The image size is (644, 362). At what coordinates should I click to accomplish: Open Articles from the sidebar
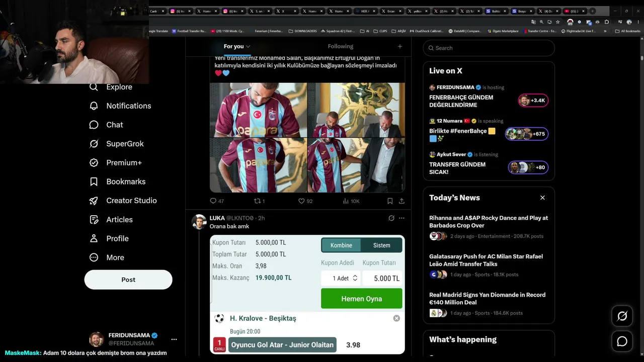(111, 220)
